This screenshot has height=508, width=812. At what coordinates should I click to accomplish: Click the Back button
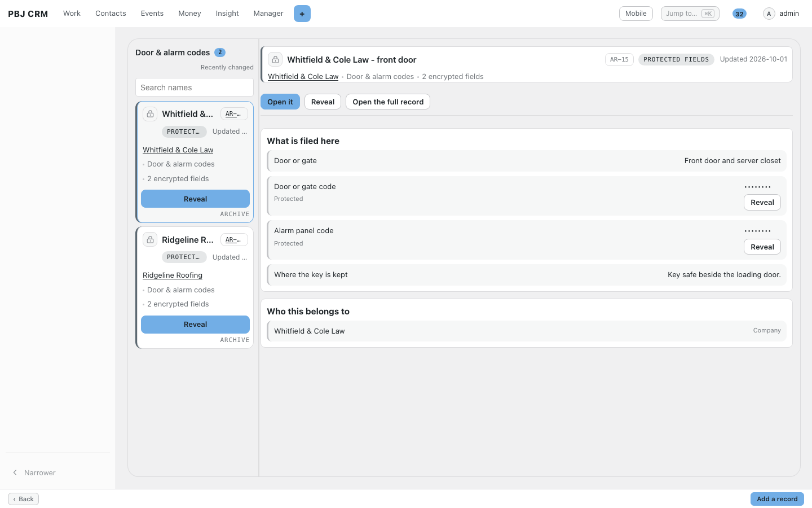pos(24,499)
